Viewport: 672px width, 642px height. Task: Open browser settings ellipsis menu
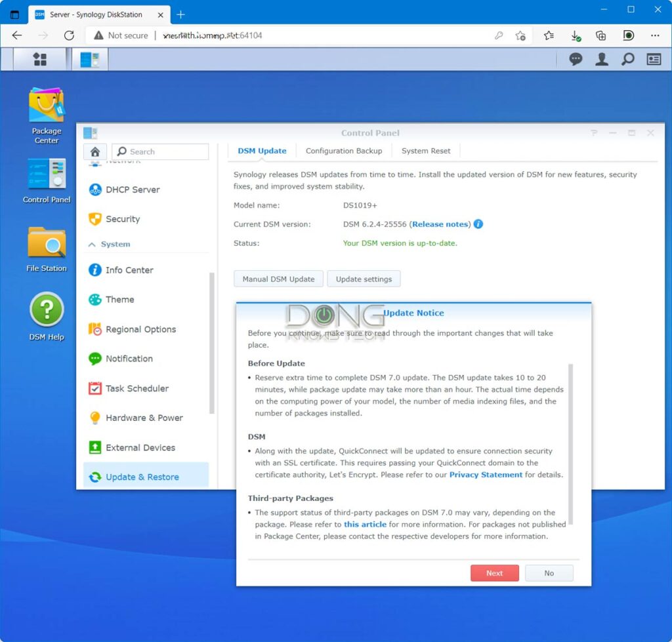coord(655,35)
